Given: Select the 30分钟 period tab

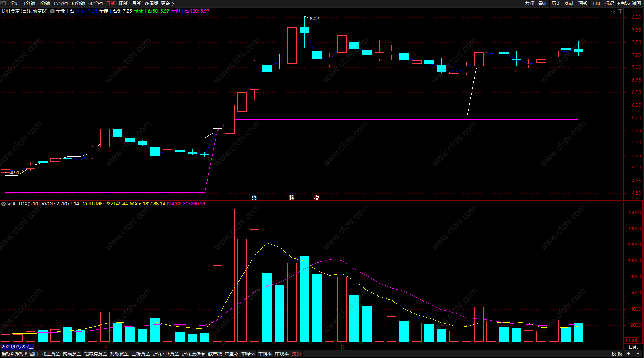Looking at the screenshot, I should (78, 3).
